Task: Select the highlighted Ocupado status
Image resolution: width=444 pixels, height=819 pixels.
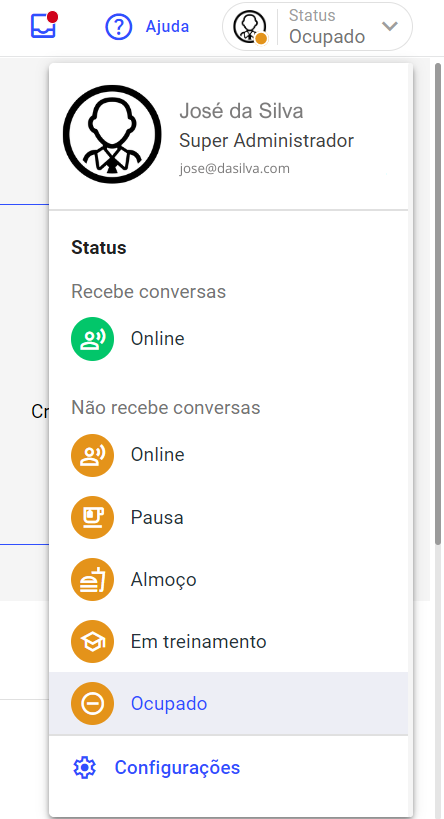Action: pos(228,704)
